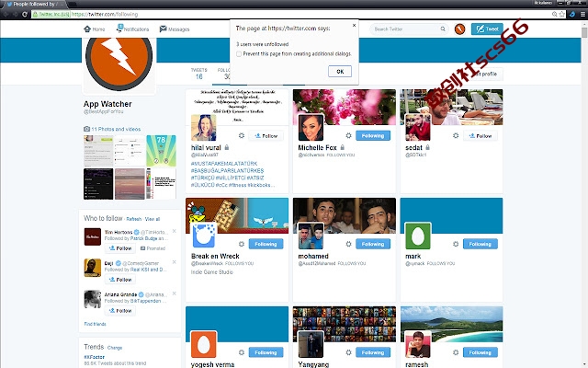This screenshot has width=588, height=368.
Task: Click the browser address bar
Action: 292,15
